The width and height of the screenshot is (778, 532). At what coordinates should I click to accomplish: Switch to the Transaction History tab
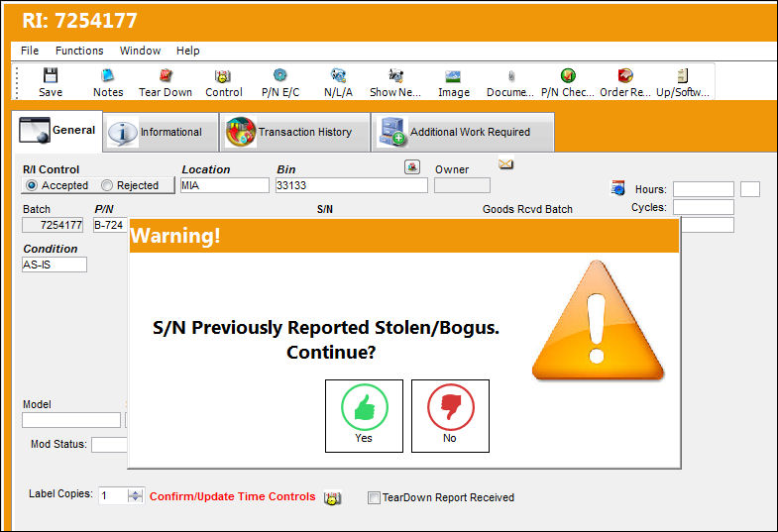pos(294,132)
